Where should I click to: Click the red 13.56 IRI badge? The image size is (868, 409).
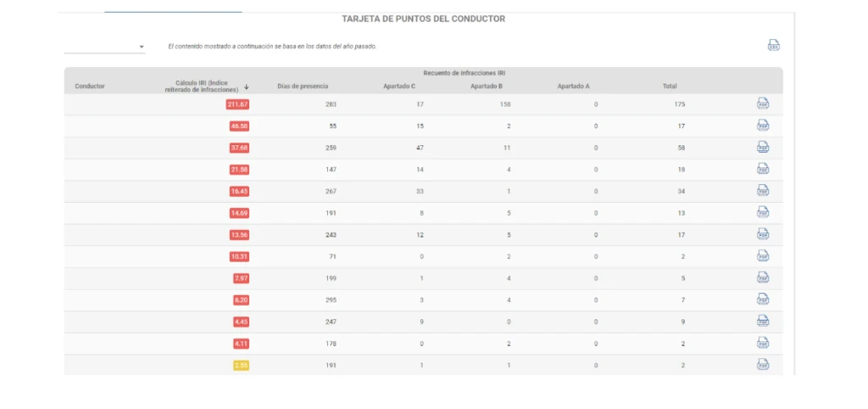(x=239, y=234)
